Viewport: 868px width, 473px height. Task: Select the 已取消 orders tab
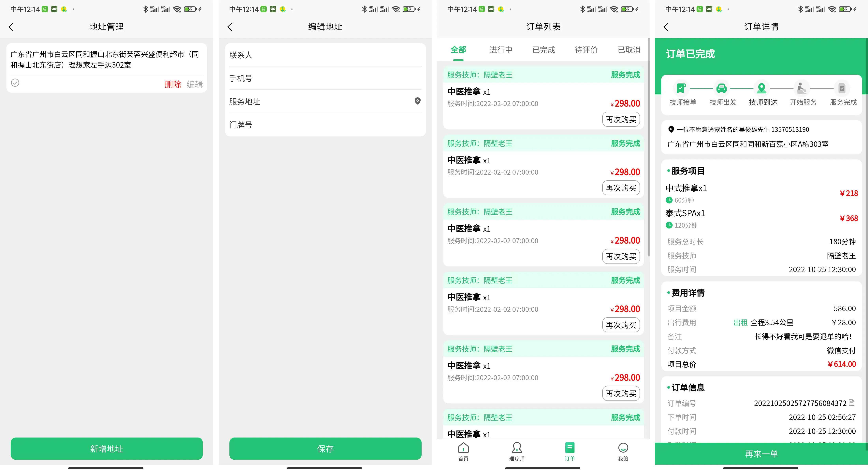point(629,50)
